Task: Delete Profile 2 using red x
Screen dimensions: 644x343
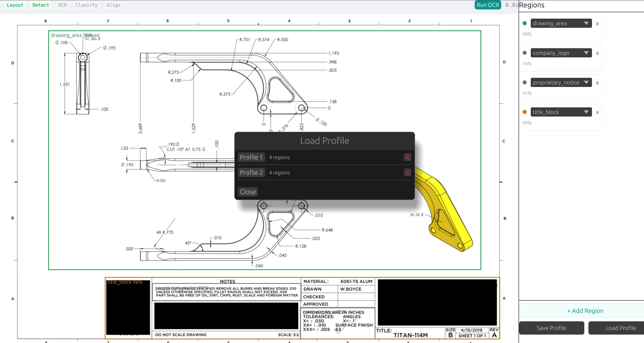Action: tap(407, 173)
